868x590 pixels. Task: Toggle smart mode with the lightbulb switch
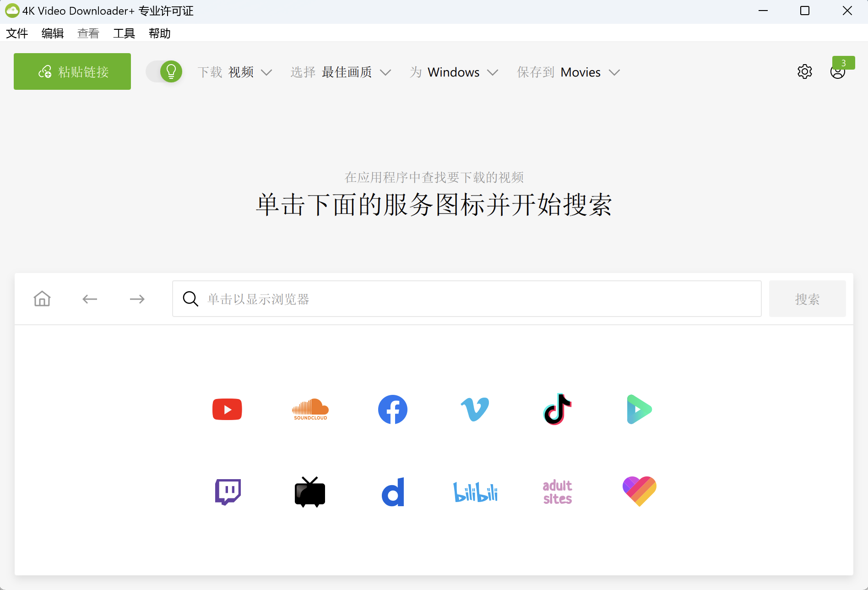[164, 71]
